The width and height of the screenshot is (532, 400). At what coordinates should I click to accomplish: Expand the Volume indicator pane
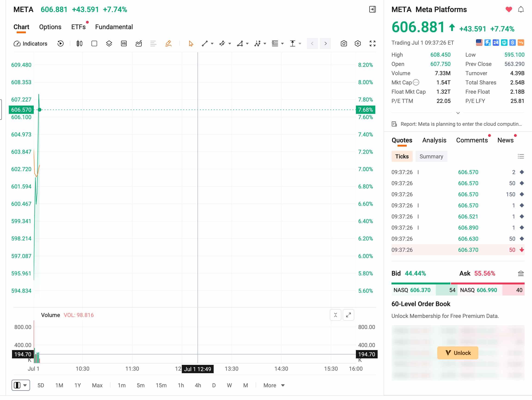click(x=348, y=315)
